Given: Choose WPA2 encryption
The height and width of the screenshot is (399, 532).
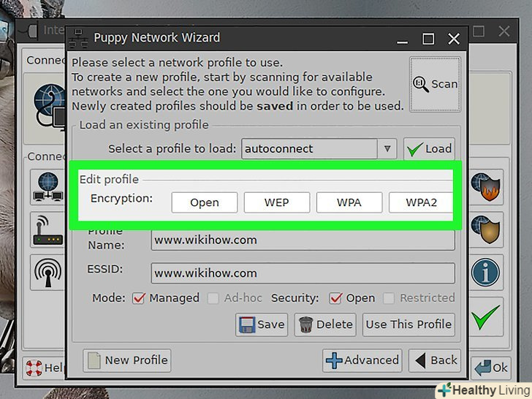Looking at the screenshot, I should point(421,202).
